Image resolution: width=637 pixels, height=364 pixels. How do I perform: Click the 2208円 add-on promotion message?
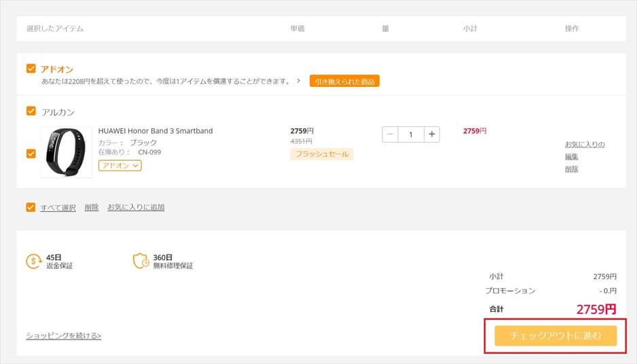(x=166, y=81)
